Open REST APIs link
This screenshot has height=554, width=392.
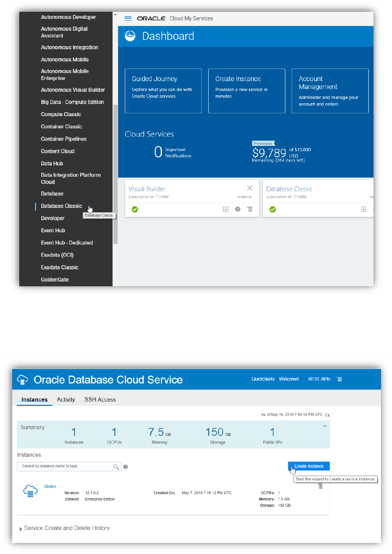[x=319, y=379]
